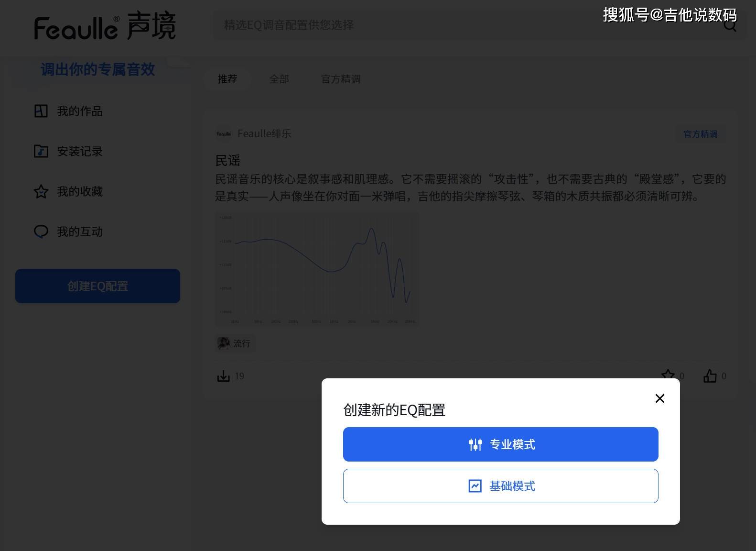
Task: Click the download icon under the 民谣 card
Action: point(223,376)
